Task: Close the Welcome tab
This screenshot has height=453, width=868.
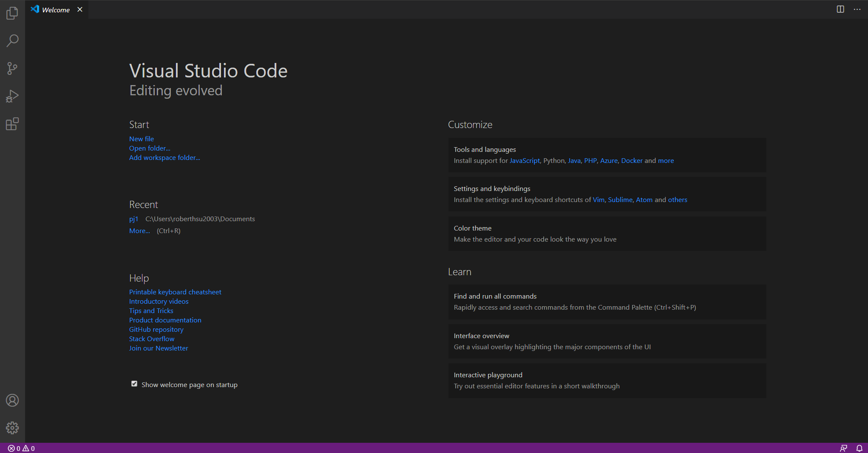Action: point(80,9)
